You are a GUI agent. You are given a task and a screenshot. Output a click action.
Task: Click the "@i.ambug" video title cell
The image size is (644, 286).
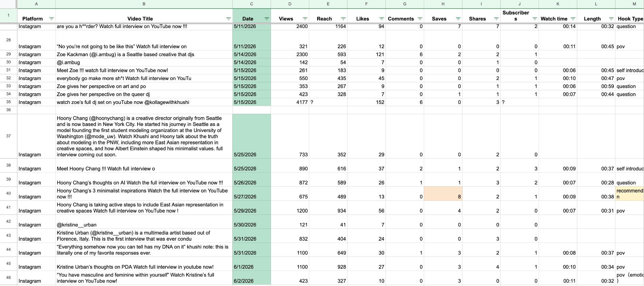coord(144,62)
